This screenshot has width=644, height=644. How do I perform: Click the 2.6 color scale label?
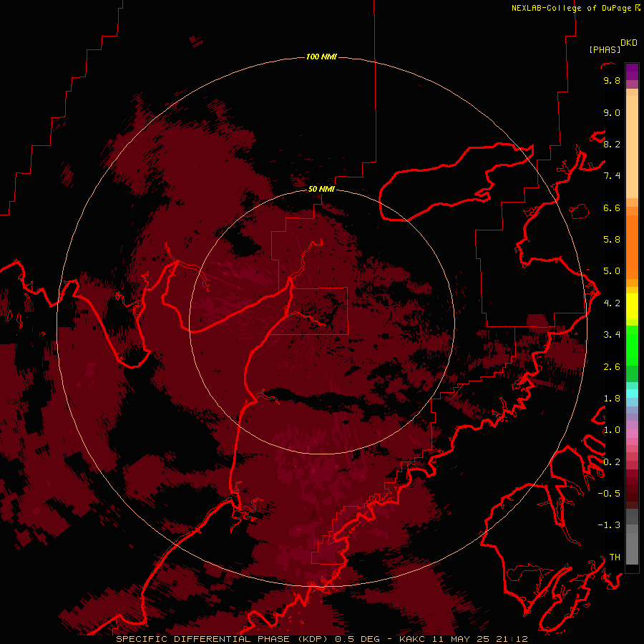pyautogui.click(x=612, y=367)
